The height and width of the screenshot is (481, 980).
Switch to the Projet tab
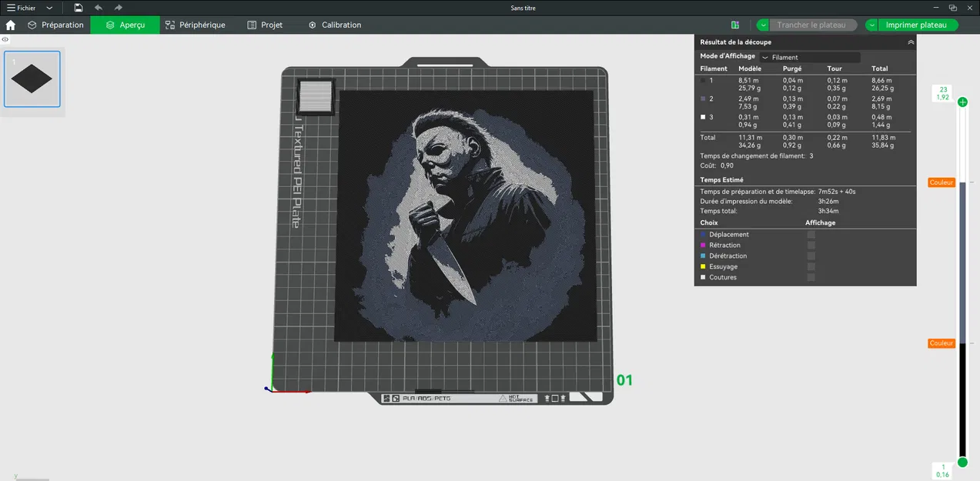265,25
